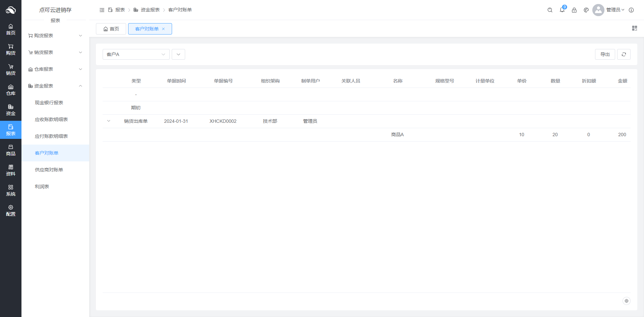Viewport: 644px width, 317px height.
Task: Open the table settings gear icon
Action: click(626, 301)
